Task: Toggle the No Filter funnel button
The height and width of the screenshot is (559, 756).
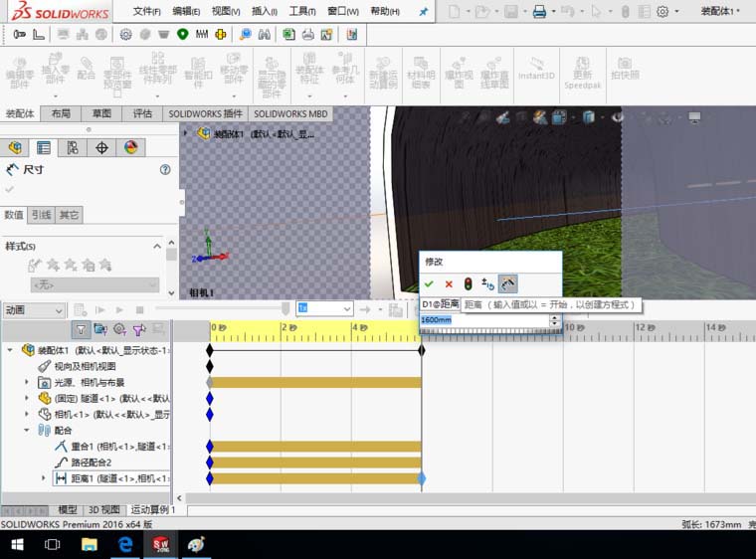Action: click(x=81, y=329)
